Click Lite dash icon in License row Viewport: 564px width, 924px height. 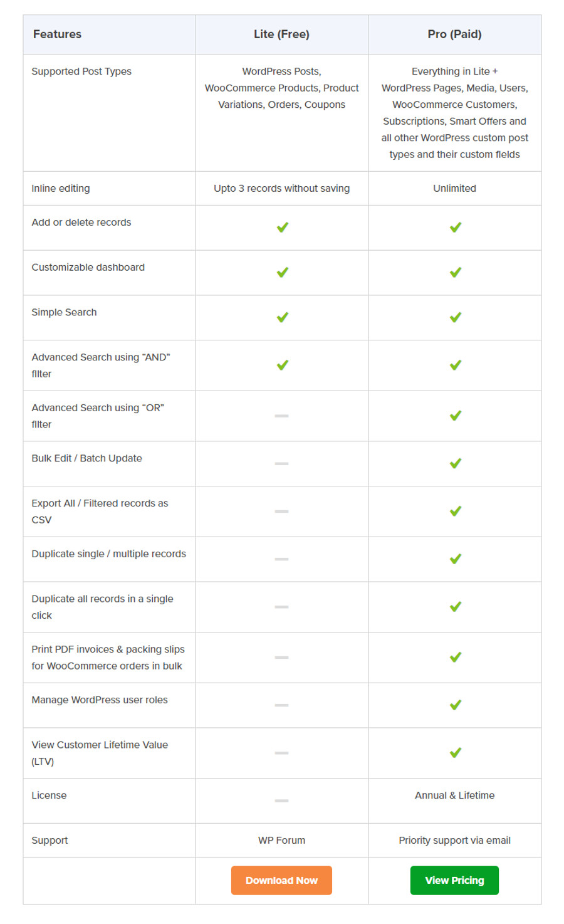tap(282, 801)
